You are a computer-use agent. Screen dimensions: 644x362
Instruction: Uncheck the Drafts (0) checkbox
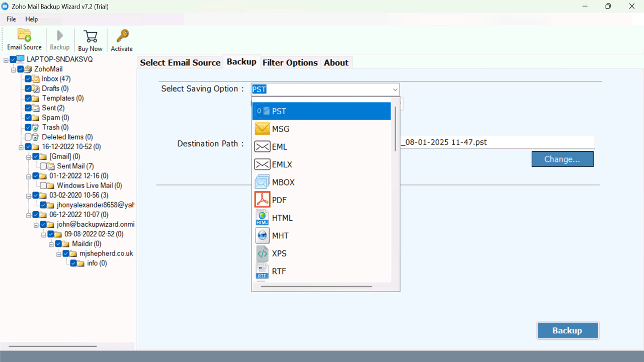tap(28, 88)
